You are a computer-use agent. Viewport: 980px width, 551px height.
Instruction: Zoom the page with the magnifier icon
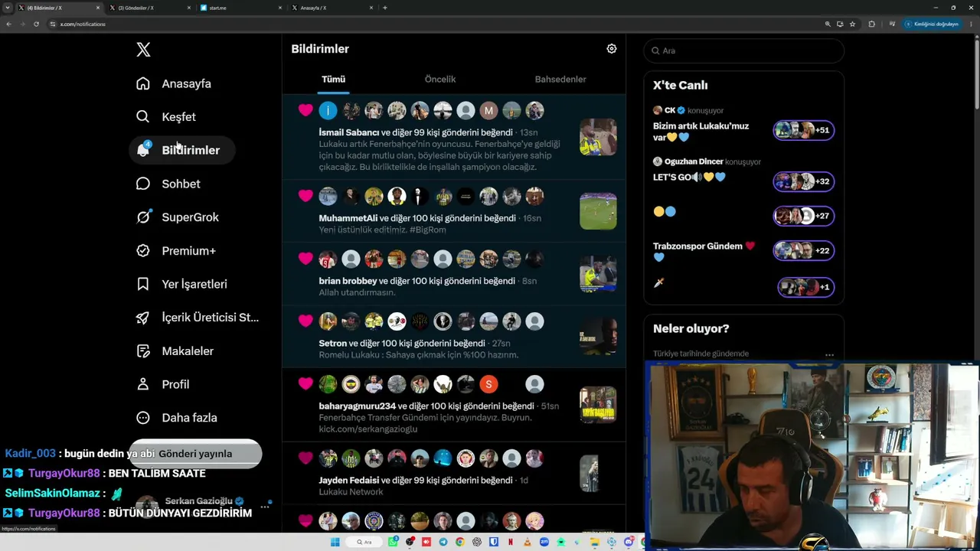pos(828,24)
